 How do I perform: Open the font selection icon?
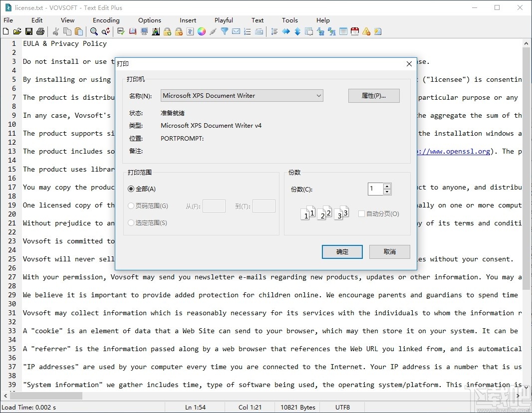click(190, 31)
